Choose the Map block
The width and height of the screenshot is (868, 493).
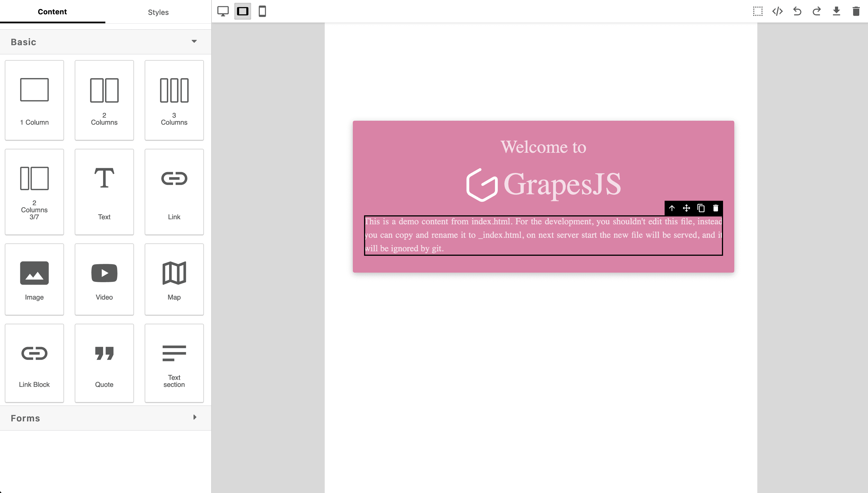174,279
